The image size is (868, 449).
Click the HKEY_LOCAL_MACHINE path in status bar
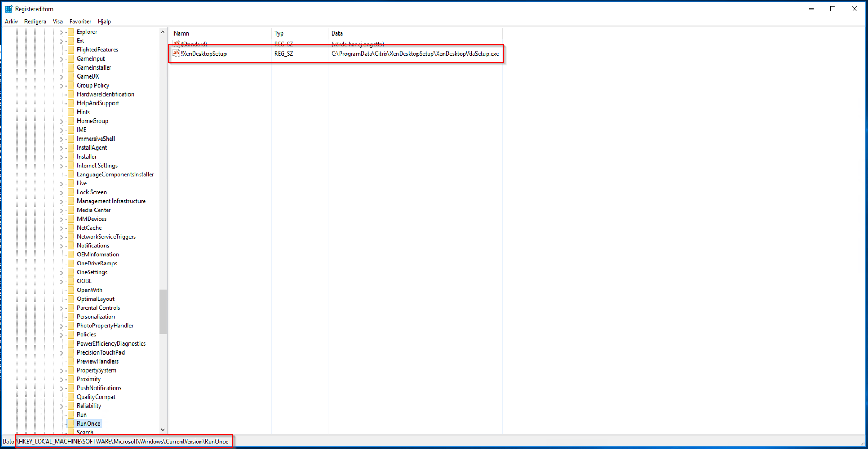124,442
